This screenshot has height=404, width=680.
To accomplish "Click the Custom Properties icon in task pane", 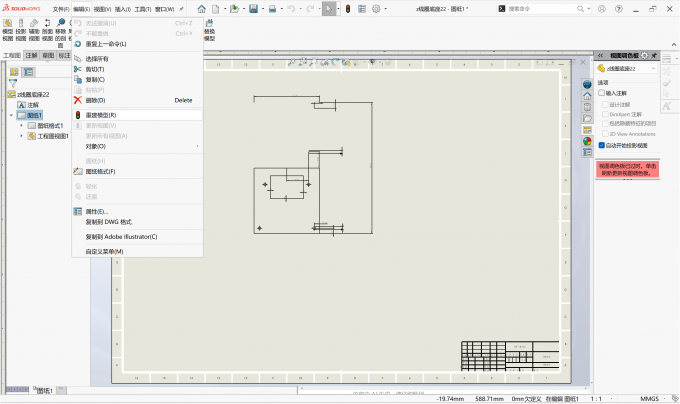I will point(587,152).
